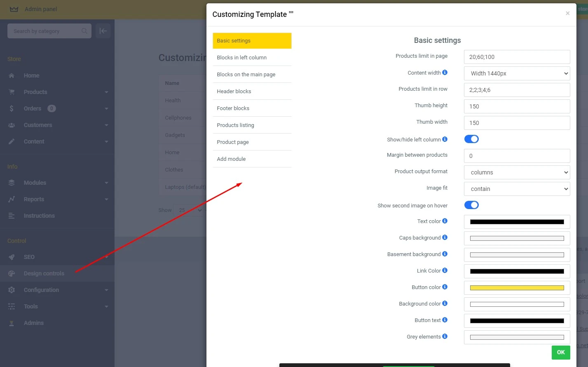This screenshot has height=367, width=588.
Task: Pick the yellow Button color swatch
Action: coord(517,288)
